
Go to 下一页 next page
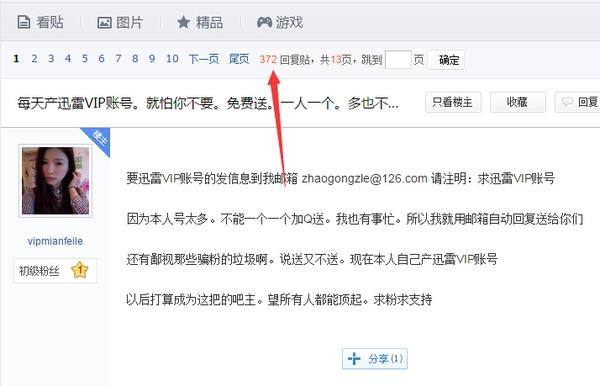coord(204,59)
